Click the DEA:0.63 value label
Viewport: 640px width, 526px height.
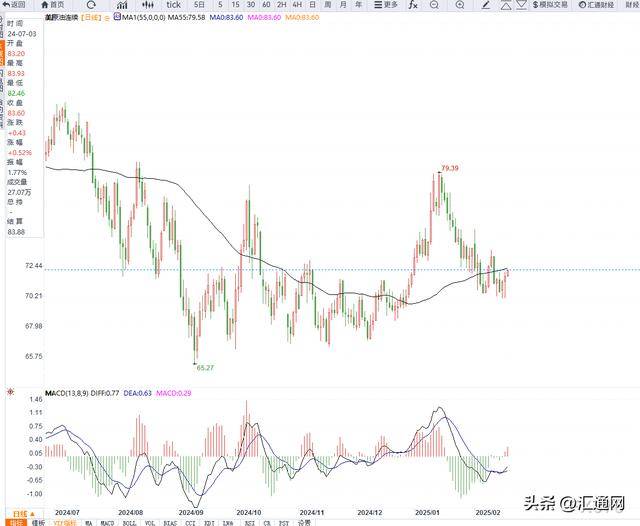[138, 393]
